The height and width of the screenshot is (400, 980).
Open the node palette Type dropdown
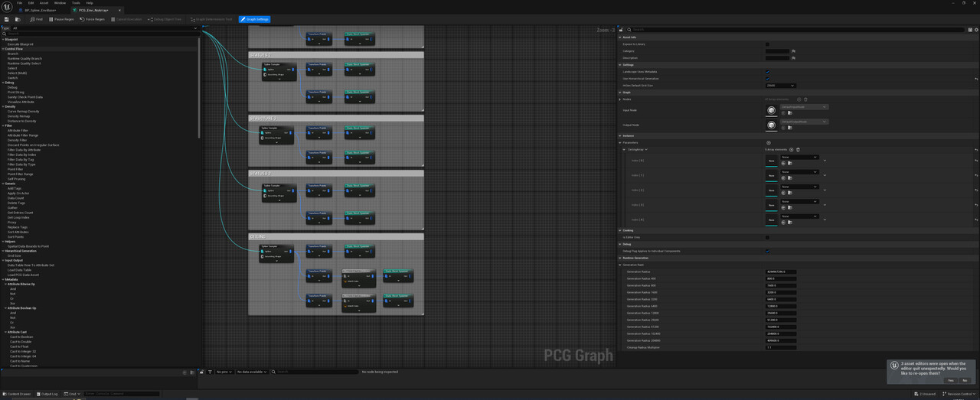click(104, 28)
